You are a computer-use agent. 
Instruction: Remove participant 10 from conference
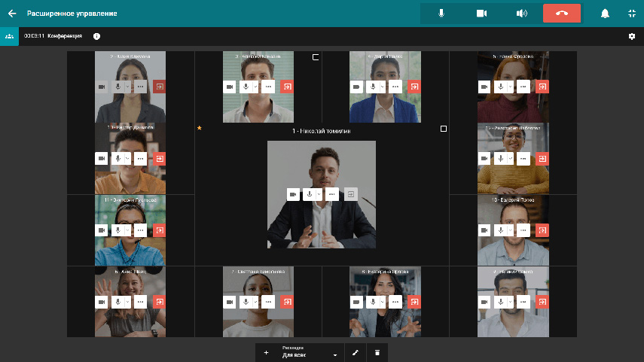160,159
